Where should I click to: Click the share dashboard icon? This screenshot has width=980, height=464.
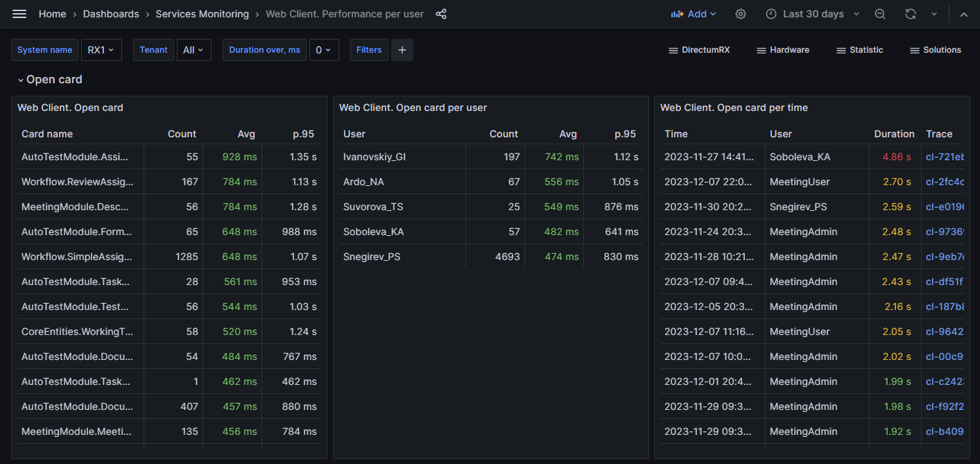[441, 14]
